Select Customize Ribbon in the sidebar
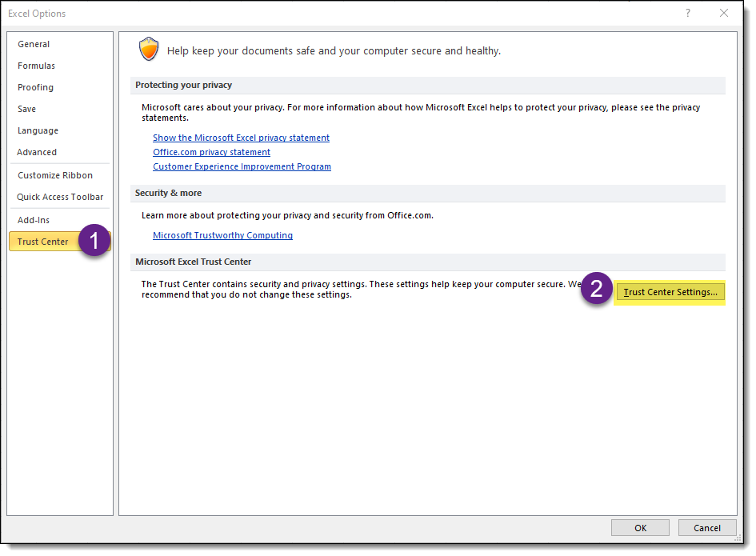This screenshot has height=556, width=756. (x=55, y=175)
